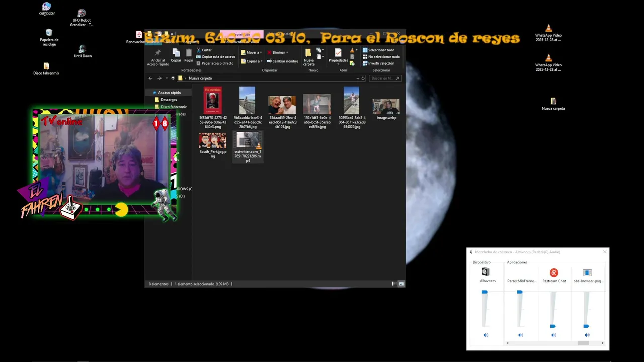Go forward with the Explorer forward arrow
Screen dimensions: 644x362
pos(159,78)
